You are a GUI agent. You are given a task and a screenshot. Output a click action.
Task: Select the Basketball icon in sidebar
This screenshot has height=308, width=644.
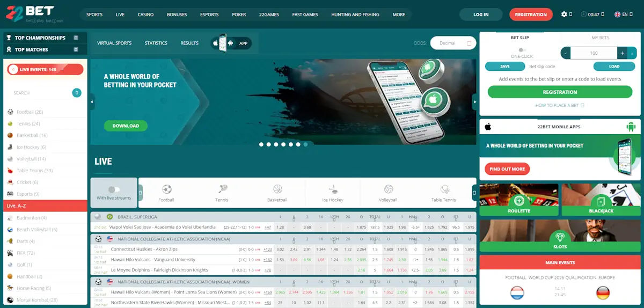tap(10, 135)
